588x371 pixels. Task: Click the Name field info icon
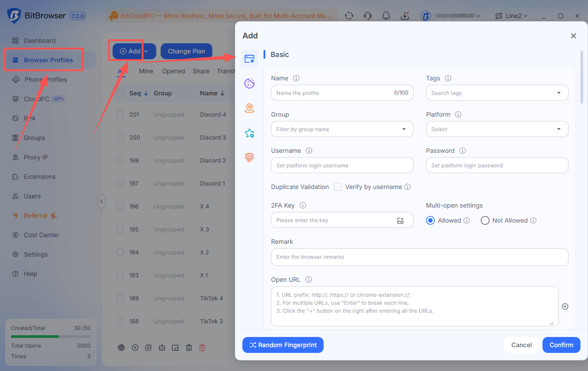tap(296, 78)
